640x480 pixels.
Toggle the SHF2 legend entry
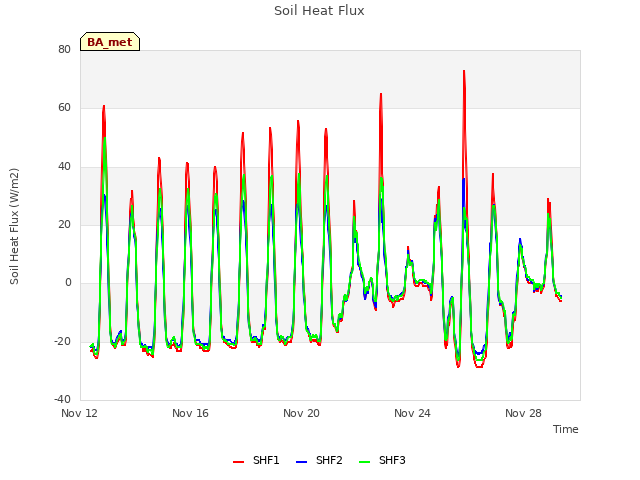319,460
